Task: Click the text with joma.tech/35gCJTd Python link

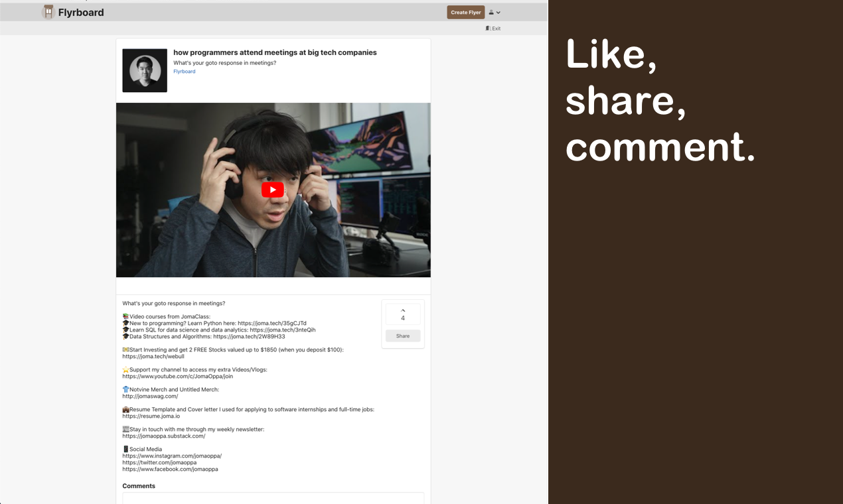Action: click(x=214, y=324)
